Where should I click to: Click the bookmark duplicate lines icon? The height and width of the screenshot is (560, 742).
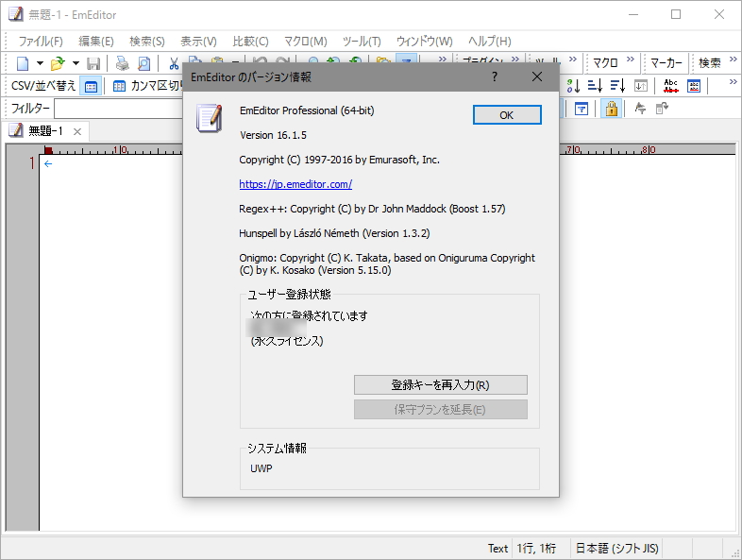[694, 86]
